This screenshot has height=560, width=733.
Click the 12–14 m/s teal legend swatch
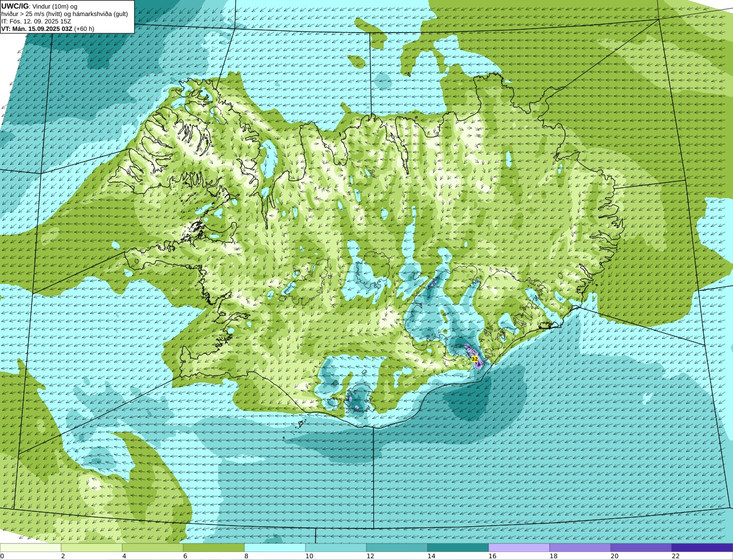pyautogui.click(x=397, y=547)
